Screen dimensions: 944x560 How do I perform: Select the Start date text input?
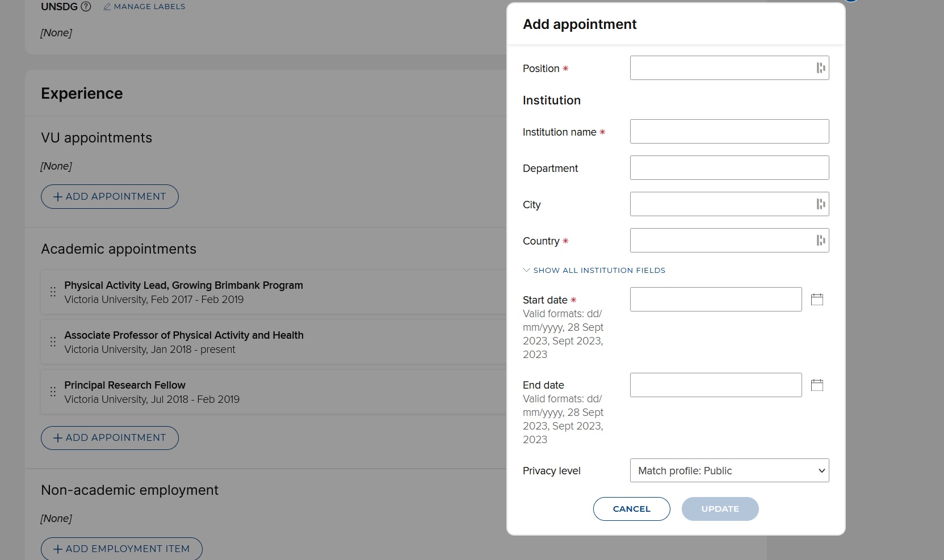pos(715,300)
